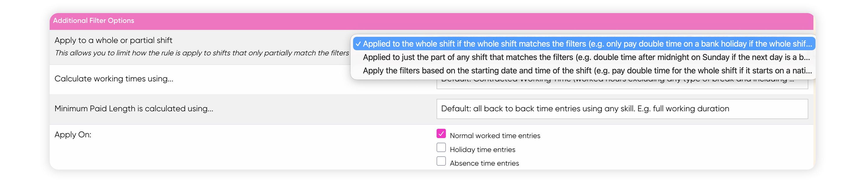The height and width of the screenshot is (187, 868).
Task: Click the 'Apply to a whole or partial shift' label
Action: (113, 40)
